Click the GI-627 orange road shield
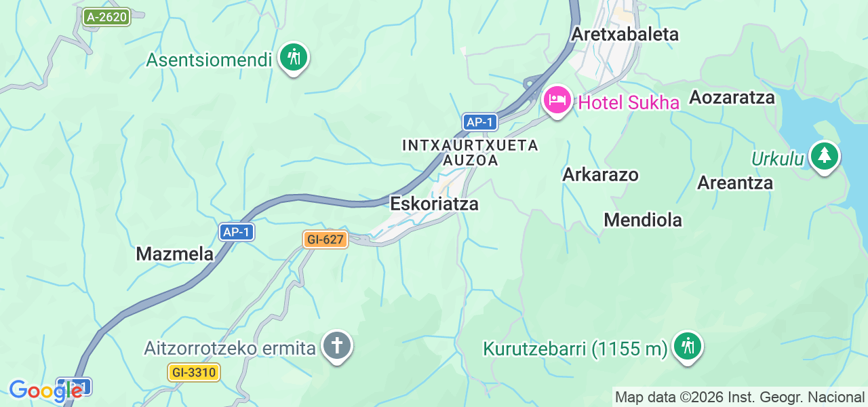 tap(325, 239)
